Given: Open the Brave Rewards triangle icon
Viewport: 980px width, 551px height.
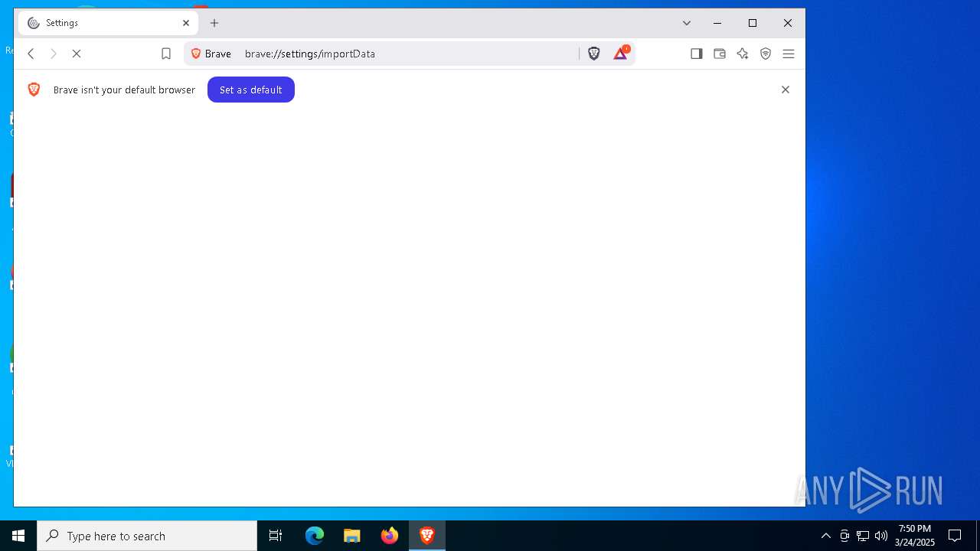Looking at the screenshot, I should (621, 53).
